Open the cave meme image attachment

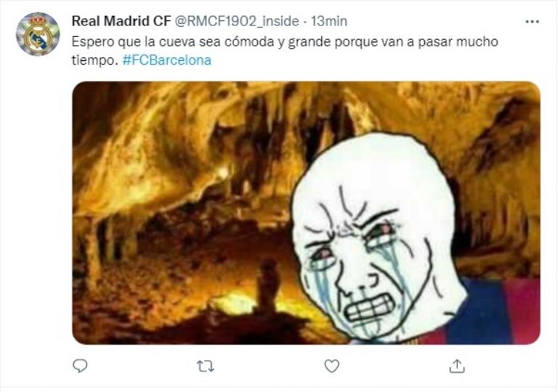306,213
